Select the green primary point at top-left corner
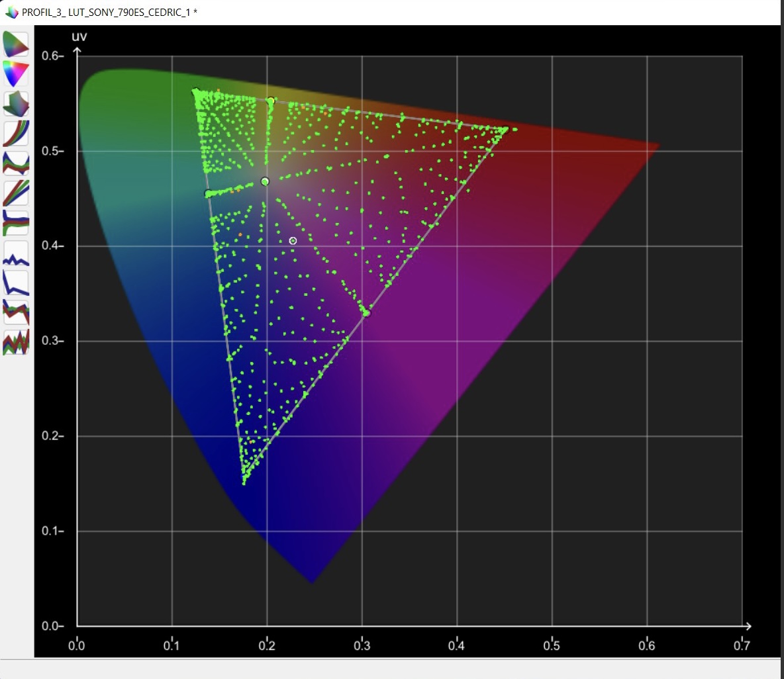This screenshot has width=784, height=679. [196, 92]
